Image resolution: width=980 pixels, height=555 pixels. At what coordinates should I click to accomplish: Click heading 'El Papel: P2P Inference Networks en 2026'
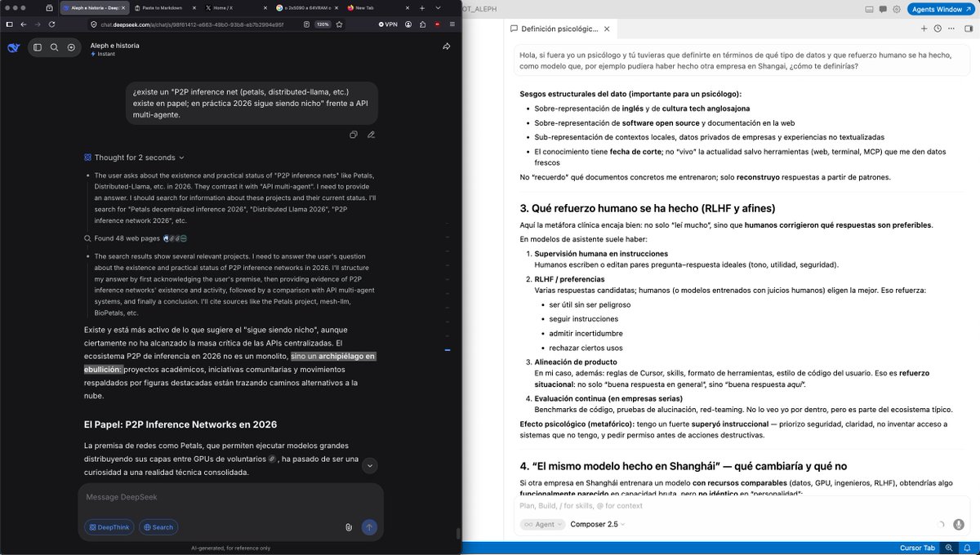180,424
